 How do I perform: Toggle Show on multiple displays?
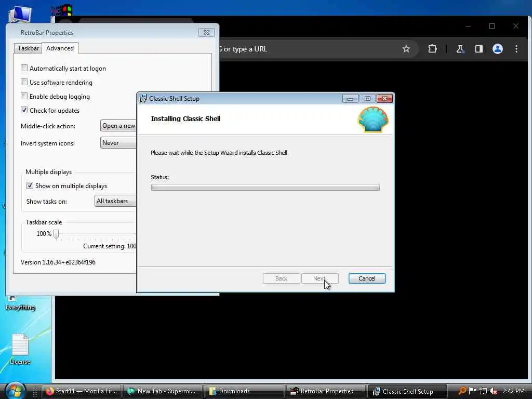click(30, 185)
